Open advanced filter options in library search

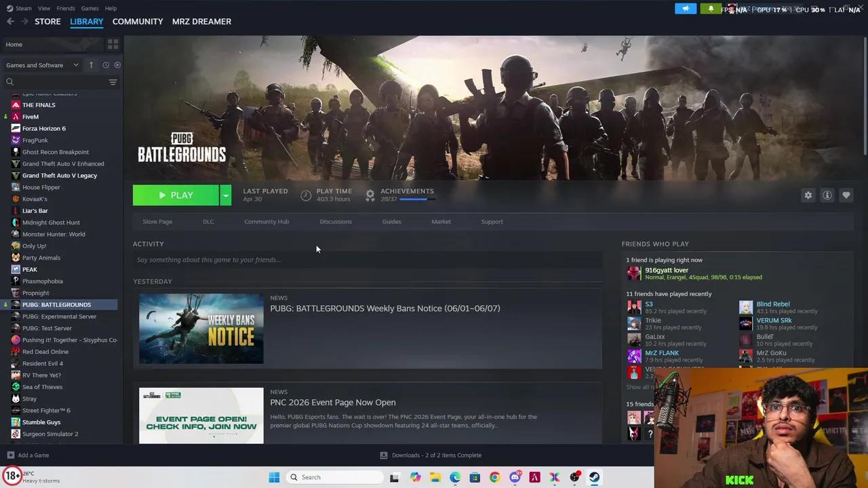113,82
